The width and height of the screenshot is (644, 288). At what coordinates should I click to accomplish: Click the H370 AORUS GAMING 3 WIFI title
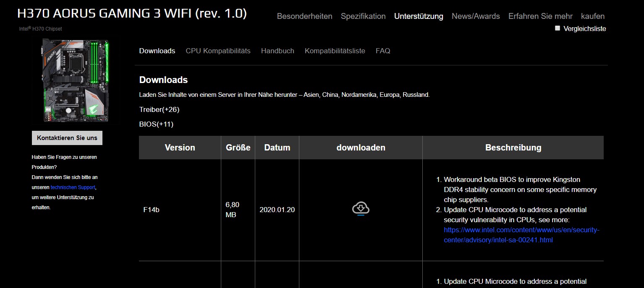pos(132,13)
